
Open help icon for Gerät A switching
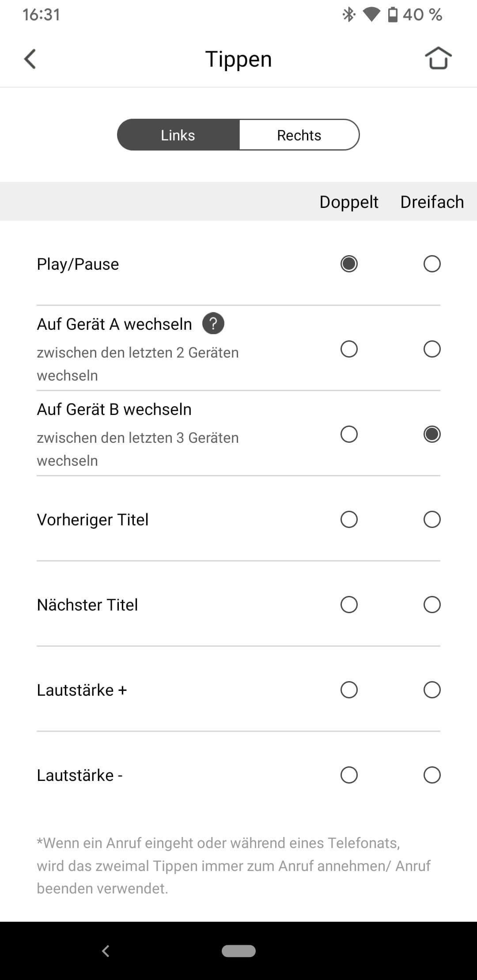coord(213,324)
